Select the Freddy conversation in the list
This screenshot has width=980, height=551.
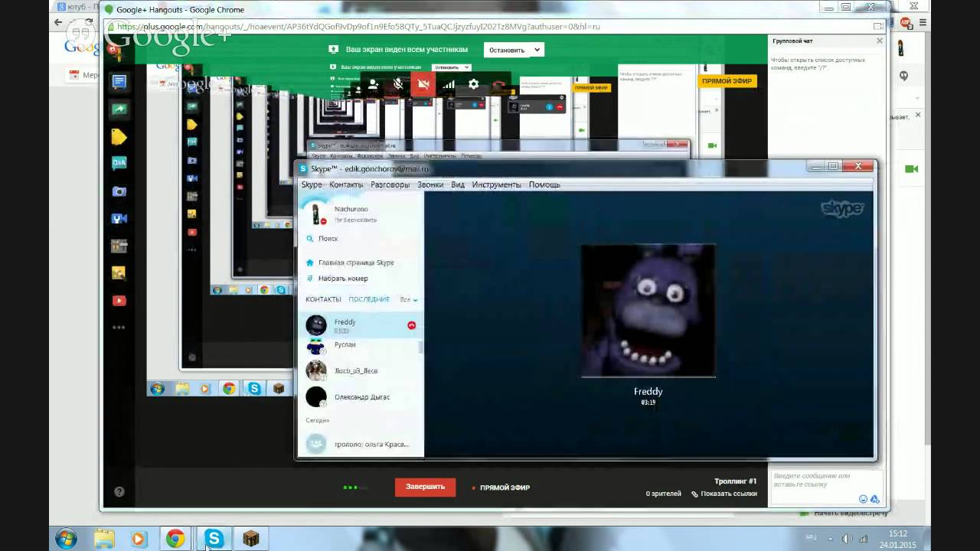[x=359, y=325]
